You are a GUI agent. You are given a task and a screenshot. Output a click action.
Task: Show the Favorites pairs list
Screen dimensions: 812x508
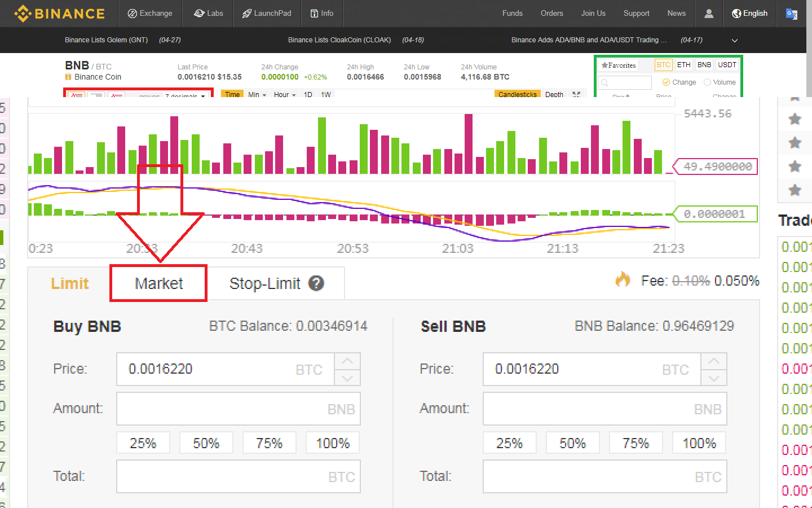(x=619, y=65)
